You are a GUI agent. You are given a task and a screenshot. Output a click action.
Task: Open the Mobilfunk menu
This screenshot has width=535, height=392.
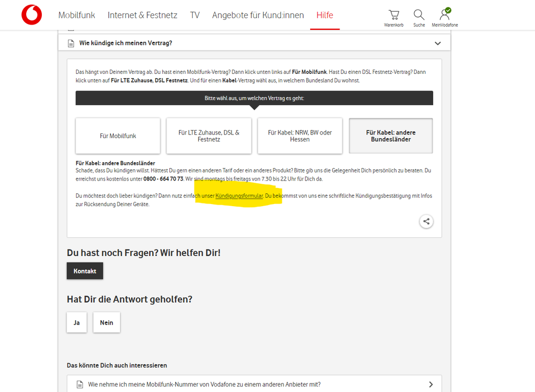77,16
